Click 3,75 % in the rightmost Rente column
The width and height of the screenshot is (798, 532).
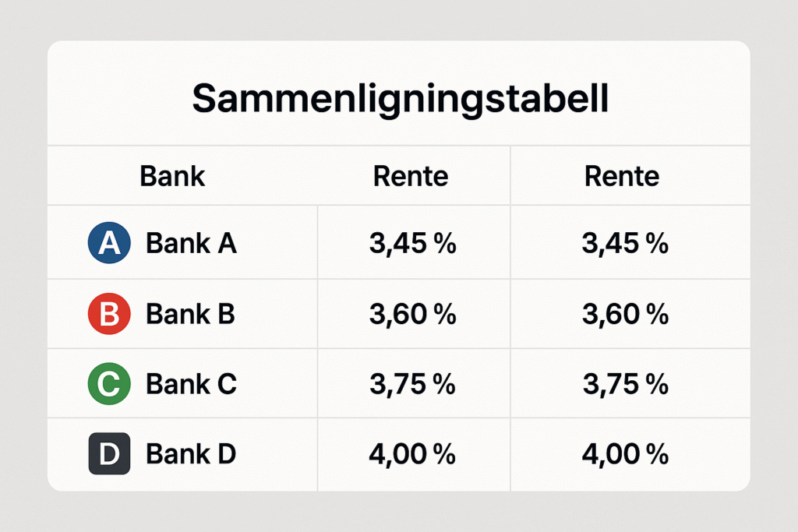pos(625,384)
